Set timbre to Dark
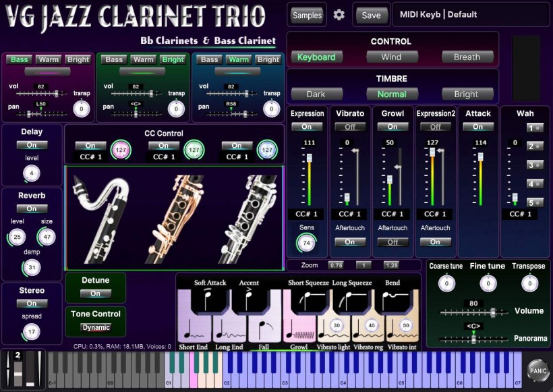 tap(316, 94)
